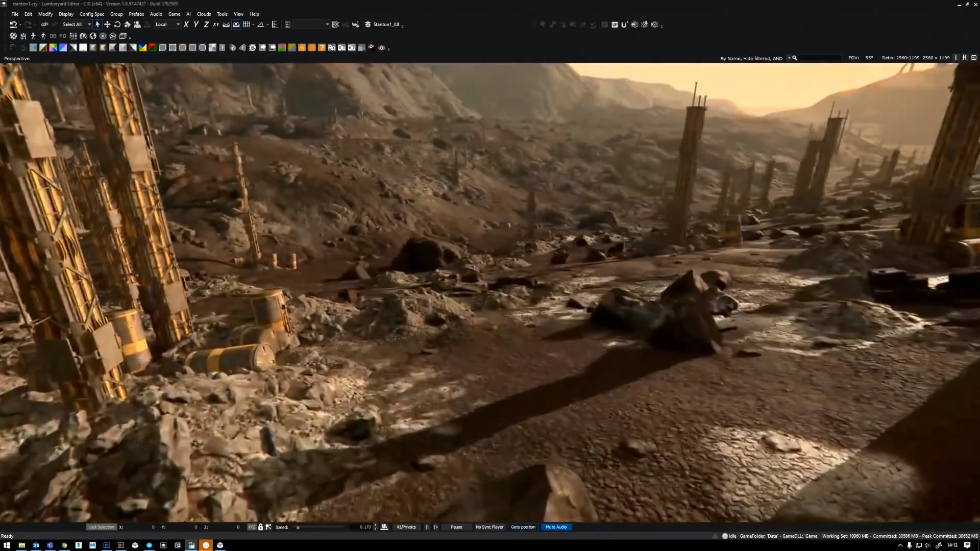This screenshot has width=980, height=551.
Task: Constrain to Z axis
Action: click(x=206, y=24)
